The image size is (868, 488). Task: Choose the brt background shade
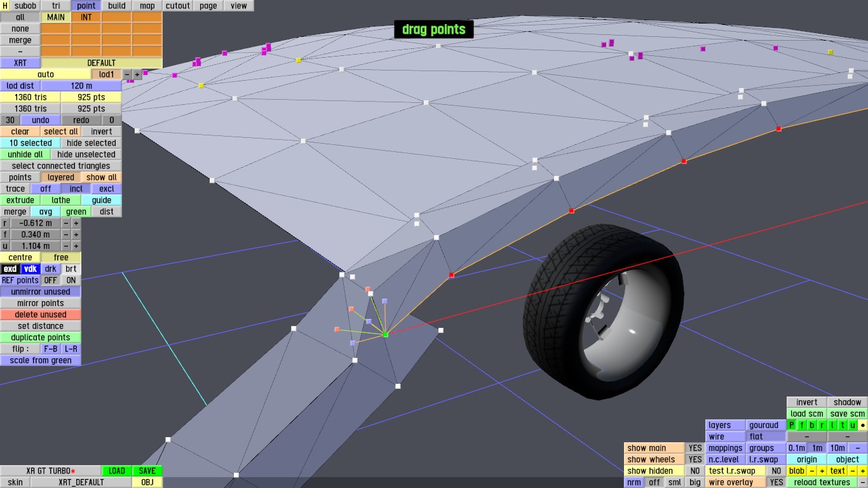71,269
